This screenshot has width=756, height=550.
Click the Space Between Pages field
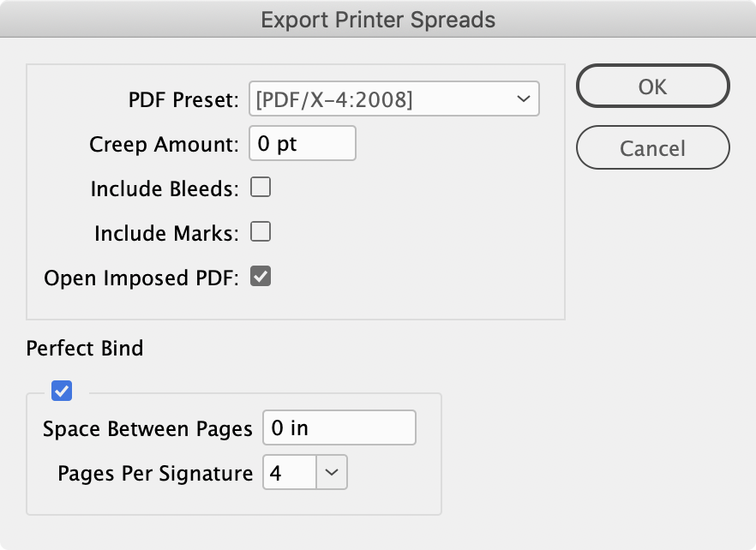tap(338, 427)
